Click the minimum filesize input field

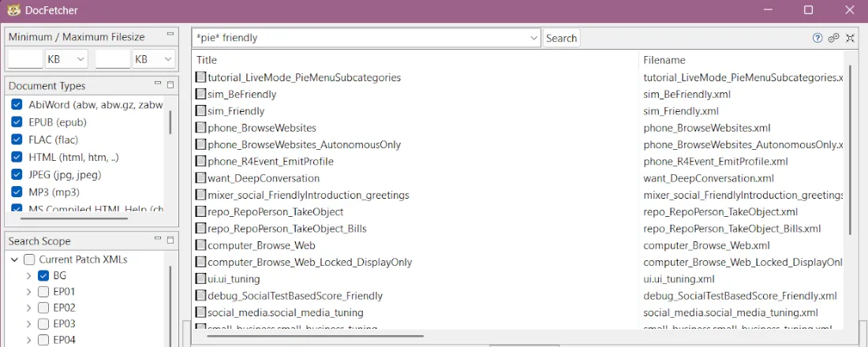point(25,59)
